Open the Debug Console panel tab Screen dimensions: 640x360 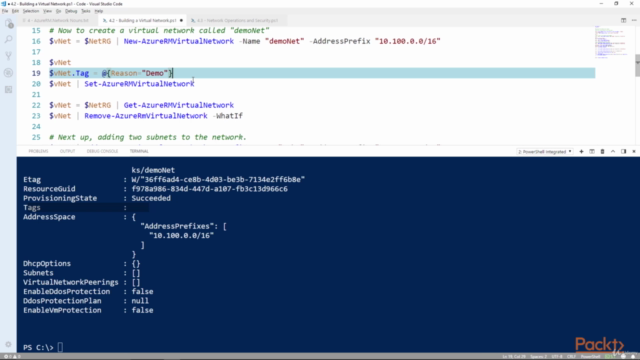pyautogui.click(x=102, y=151)
